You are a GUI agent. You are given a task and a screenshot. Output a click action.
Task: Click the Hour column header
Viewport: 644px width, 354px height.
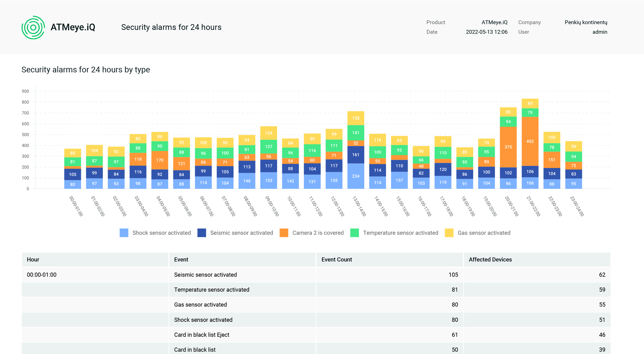pyautogui.click(x=33, y=259)
